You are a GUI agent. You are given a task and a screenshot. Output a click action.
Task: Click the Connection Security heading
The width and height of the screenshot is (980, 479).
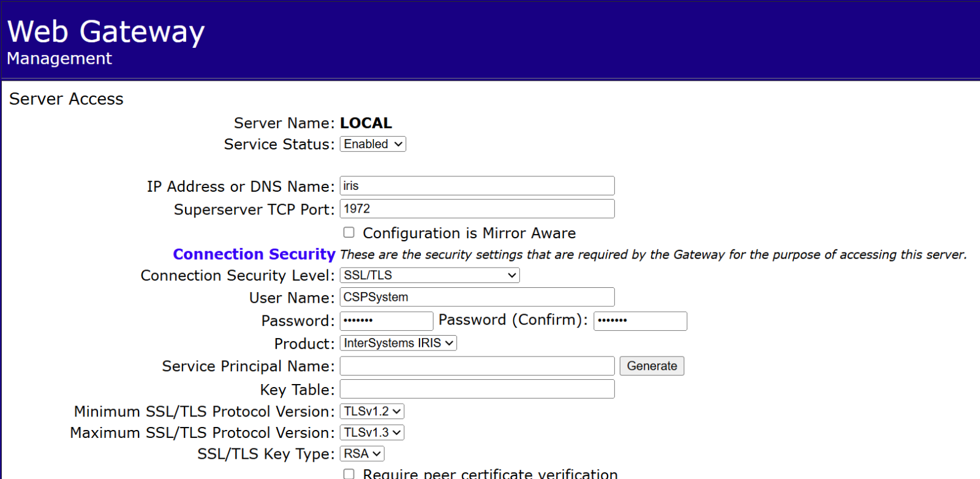click(254, 254)
